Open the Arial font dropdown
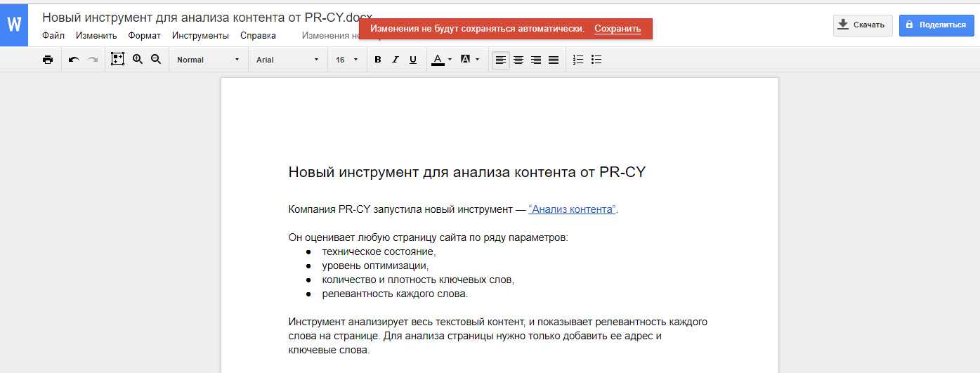This screenshot has width=980, height=373. (287, 60)
